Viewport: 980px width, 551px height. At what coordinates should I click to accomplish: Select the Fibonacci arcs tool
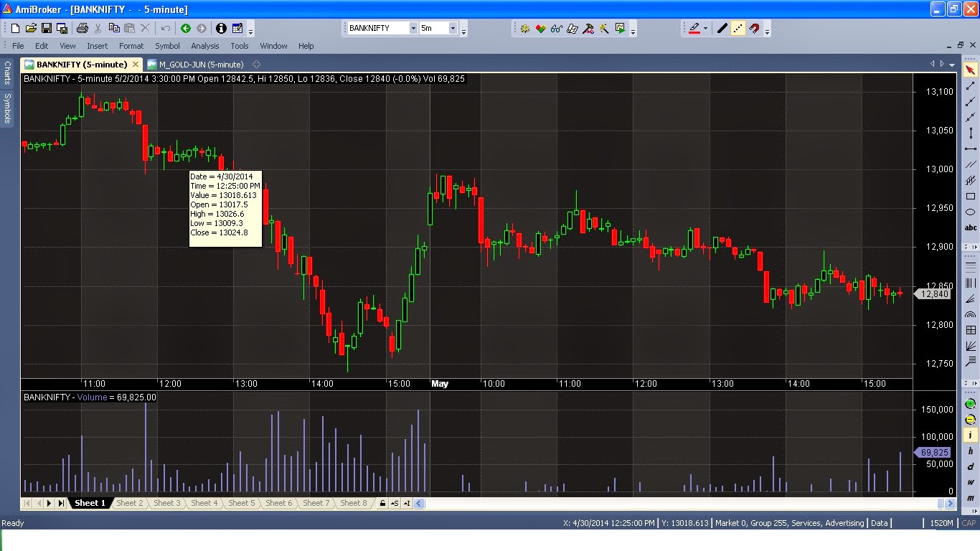click(971, 314)
